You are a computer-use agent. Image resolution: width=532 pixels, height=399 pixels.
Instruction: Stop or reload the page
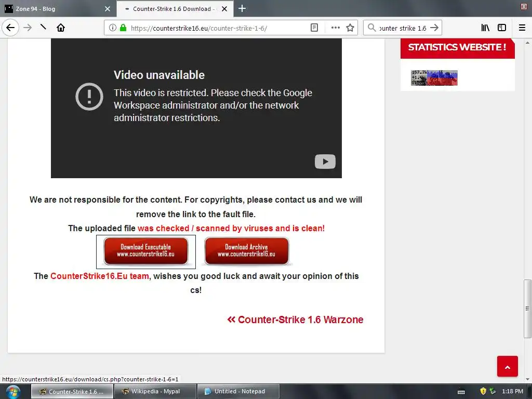tap(43, 27)
